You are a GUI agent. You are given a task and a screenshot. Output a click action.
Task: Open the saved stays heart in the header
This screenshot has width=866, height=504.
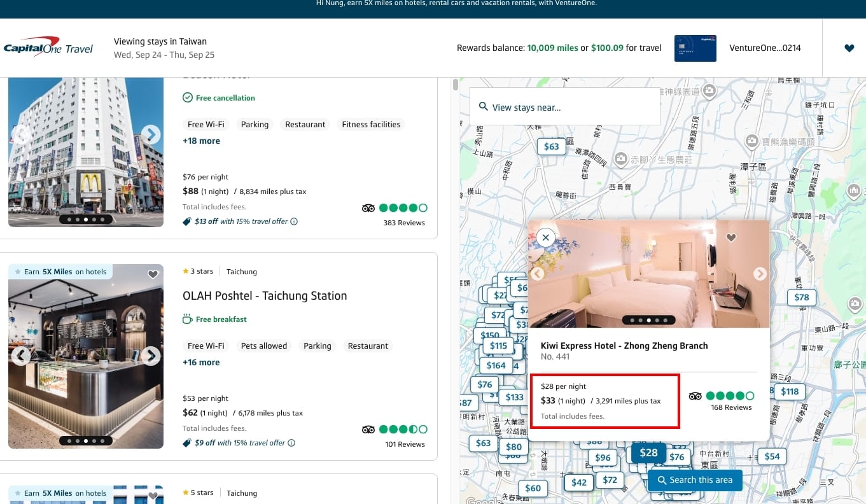849,48
